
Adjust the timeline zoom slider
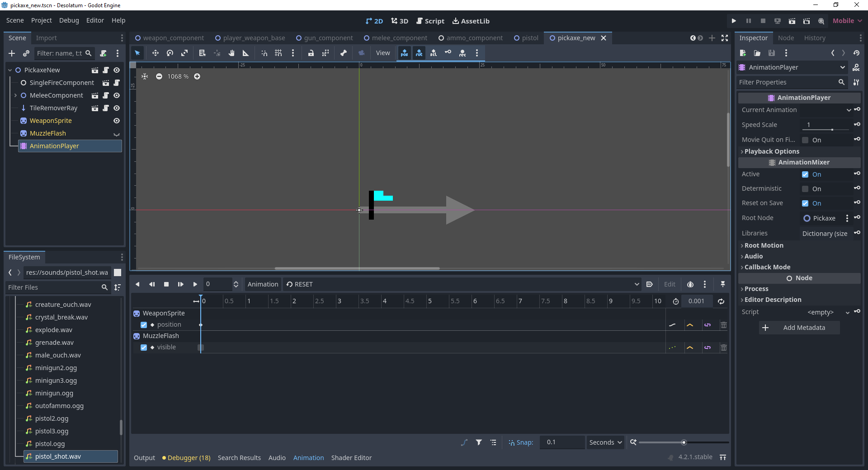pyautogui.click(x=684, y=442)
